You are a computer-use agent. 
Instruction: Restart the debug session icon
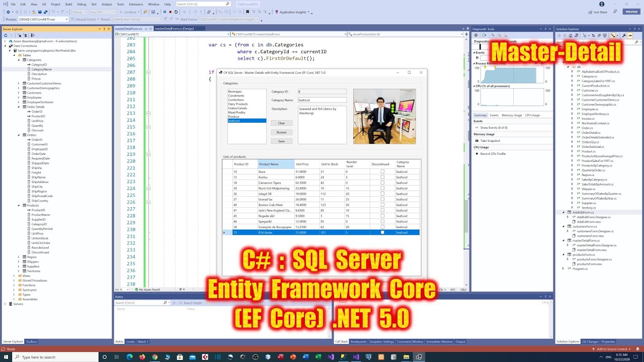click(x=176, y=12)
